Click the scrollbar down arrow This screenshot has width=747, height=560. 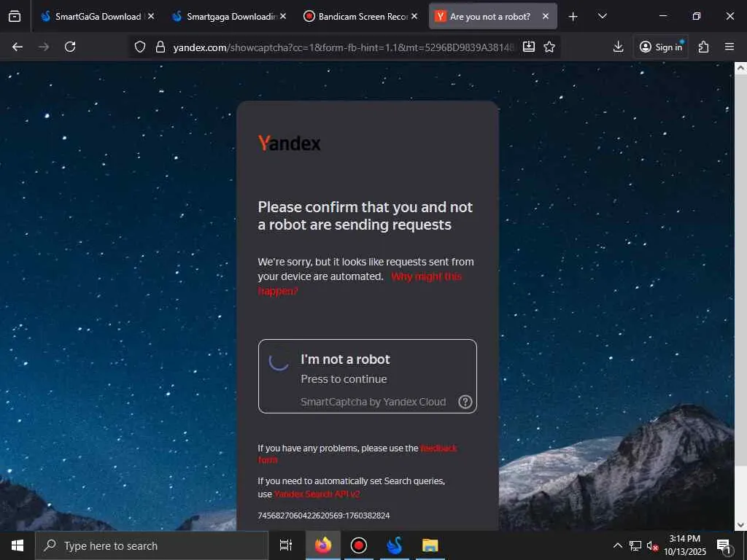[740, 525]
